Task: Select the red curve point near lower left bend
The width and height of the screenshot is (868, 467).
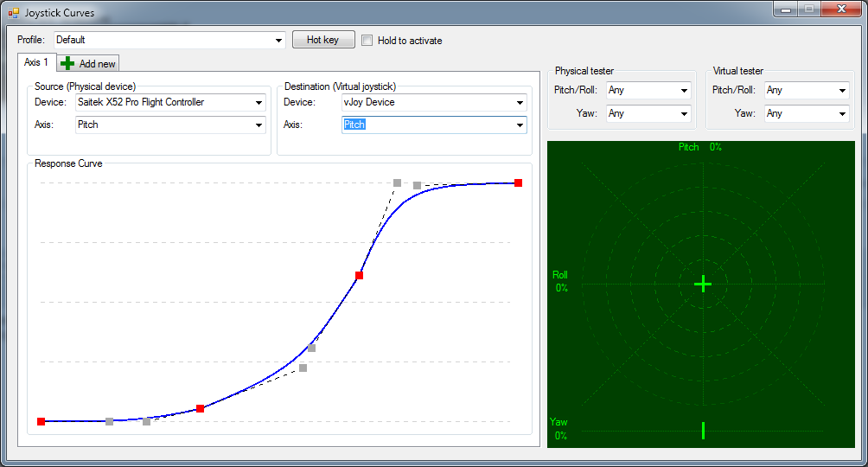Action: pyautogui.click(x=201, y=409)
